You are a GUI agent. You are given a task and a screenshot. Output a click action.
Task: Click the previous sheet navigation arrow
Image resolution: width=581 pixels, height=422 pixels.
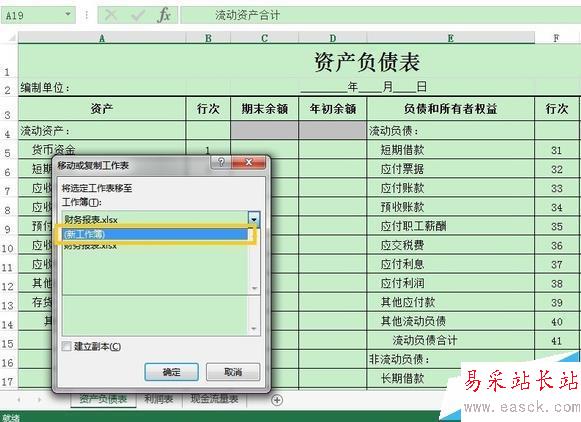click(19, 400)
